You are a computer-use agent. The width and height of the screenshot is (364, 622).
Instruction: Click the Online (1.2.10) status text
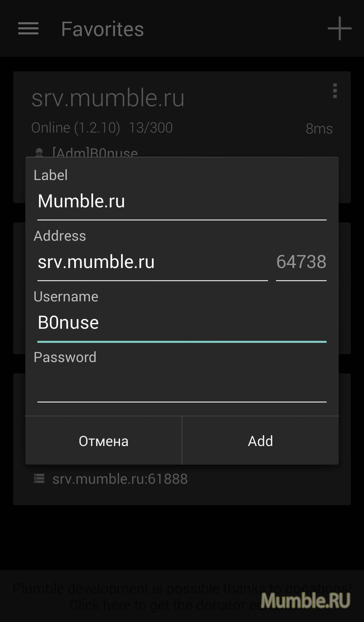[x=75, y=128]
